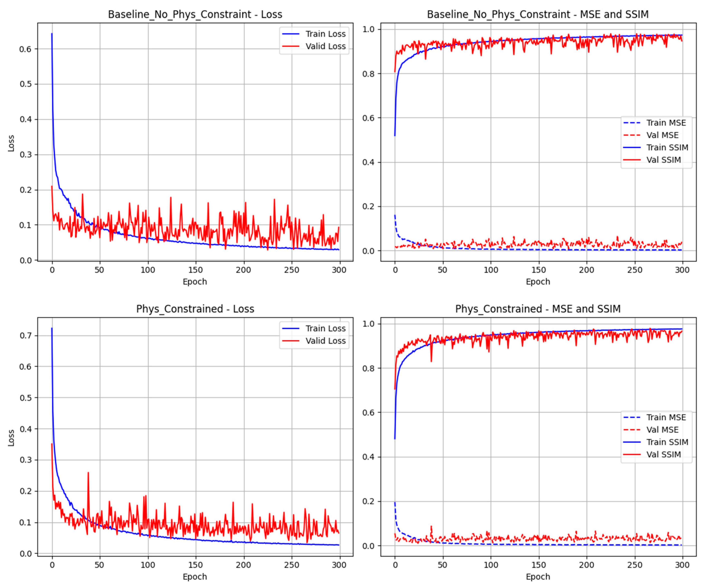Click Train MSE legend entry in baseline chart
709x588 pixels.
pos(666,123)
